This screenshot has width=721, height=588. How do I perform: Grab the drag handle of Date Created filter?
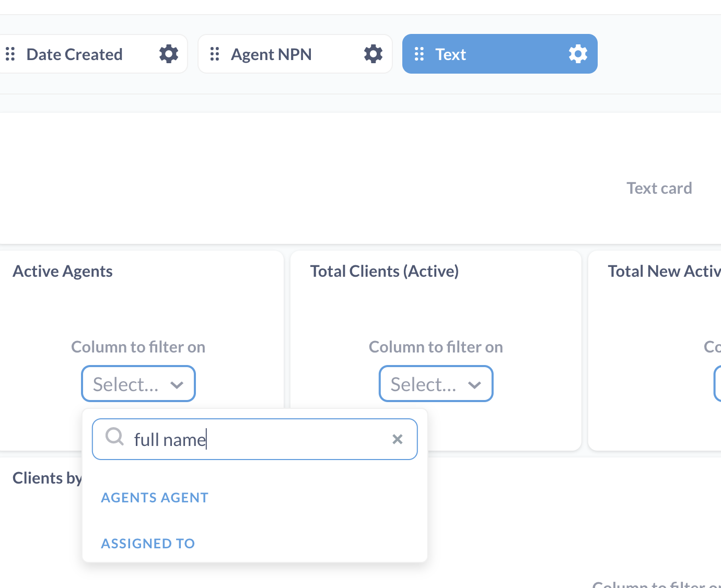[10, 54]
